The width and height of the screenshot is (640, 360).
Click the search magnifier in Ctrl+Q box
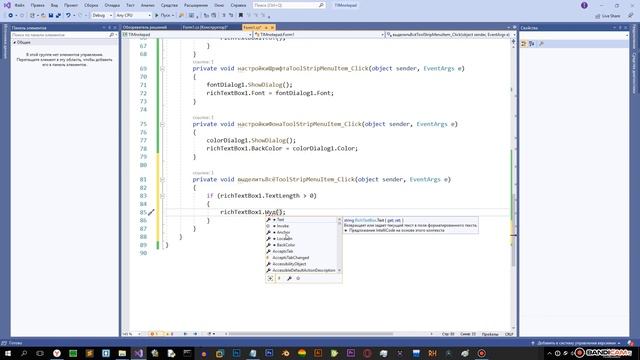tap(321, 5)
